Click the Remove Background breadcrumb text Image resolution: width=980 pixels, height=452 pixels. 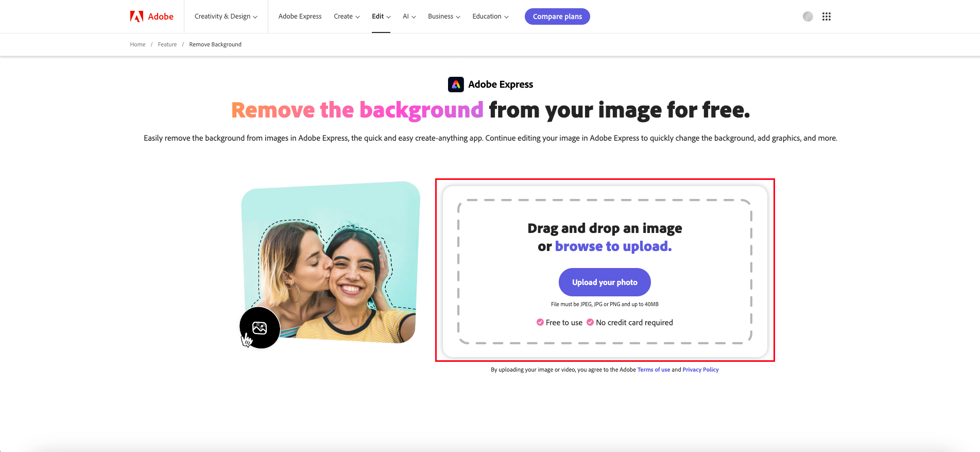click(215, 44)
